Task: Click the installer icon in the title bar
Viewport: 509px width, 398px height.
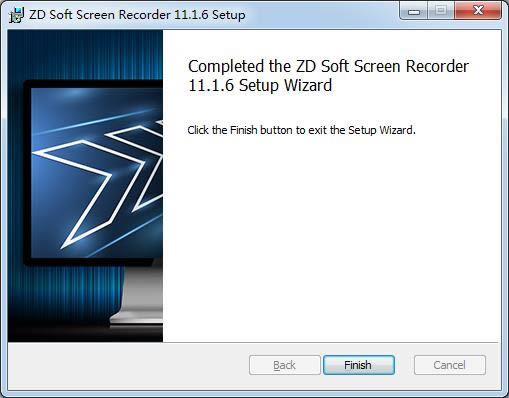Action: (x=17, y=15)
